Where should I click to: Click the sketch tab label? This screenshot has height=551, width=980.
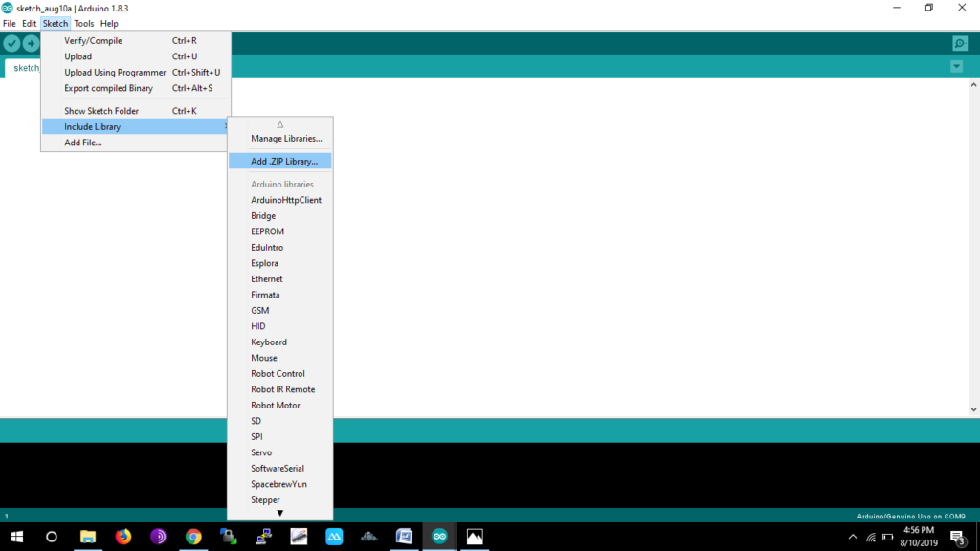click(24, 68)
